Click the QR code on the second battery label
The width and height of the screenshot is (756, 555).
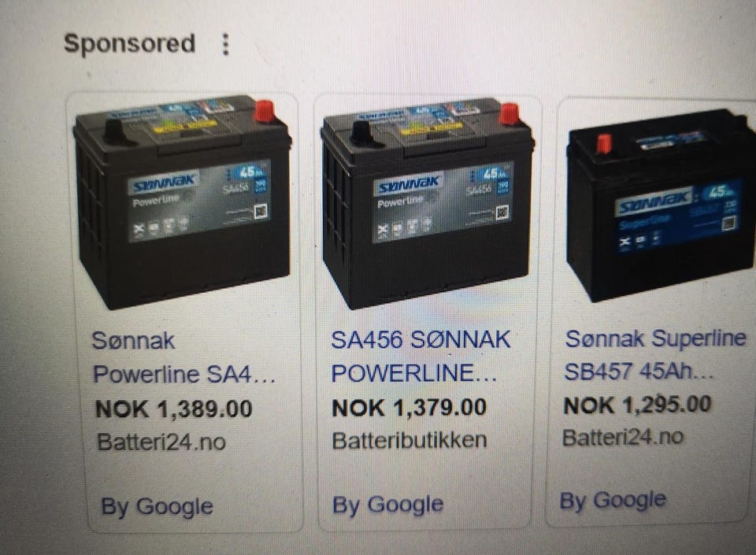[502, 213]
